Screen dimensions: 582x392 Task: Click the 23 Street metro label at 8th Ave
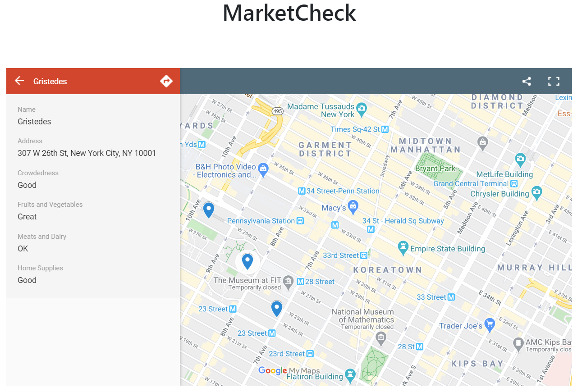[213, 309]
